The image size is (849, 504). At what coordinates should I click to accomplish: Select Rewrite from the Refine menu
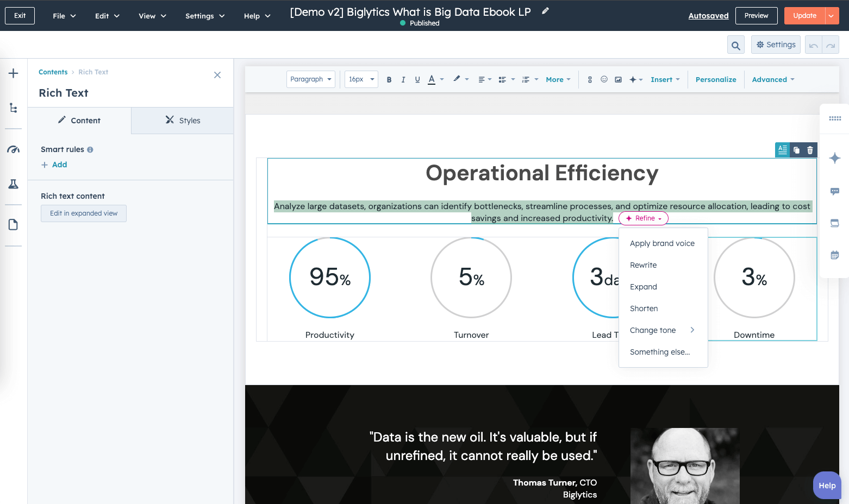pos(643,265)
